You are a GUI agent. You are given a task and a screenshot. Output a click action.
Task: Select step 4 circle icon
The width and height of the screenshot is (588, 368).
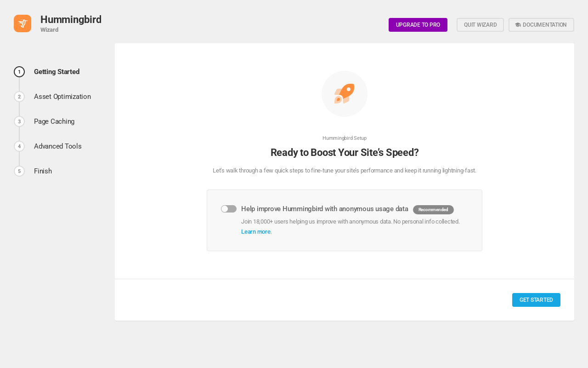[19, 146]
